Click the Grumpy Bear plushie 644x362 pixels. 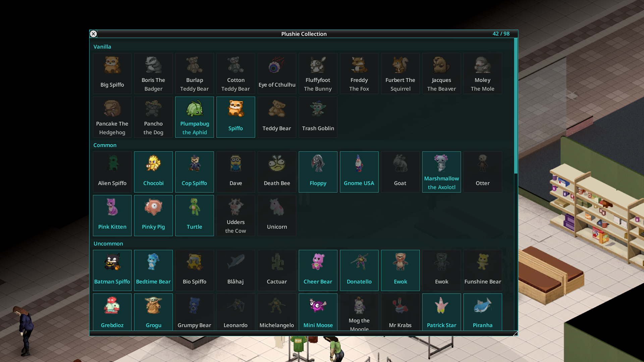pyautogui.click(x=195, y=312)
